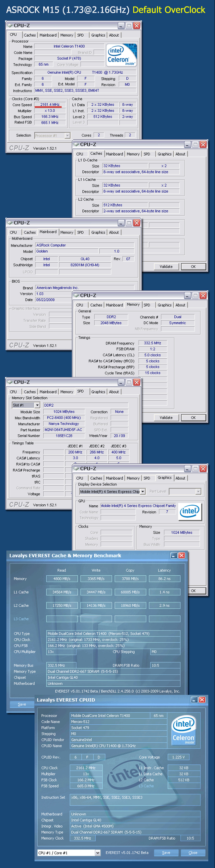Click the Memory Read value '4800 MB/s'

click(x=62, y=579)
